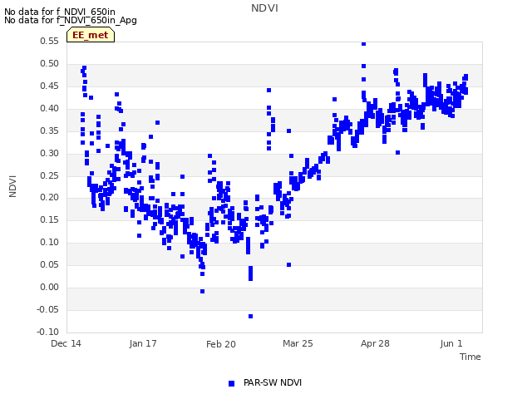Click 'No data for f_NDVI_650in_Apg' message
Image resolution: width=532 pixels, height=399 pixels.
[71, 20]
